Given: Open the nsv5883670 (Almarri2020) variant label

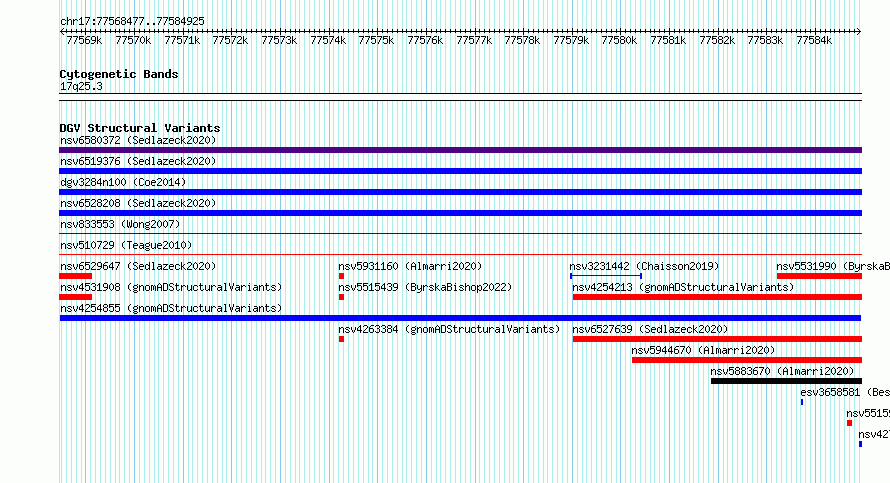Looking at the screenshot, I should coord(782,371).
